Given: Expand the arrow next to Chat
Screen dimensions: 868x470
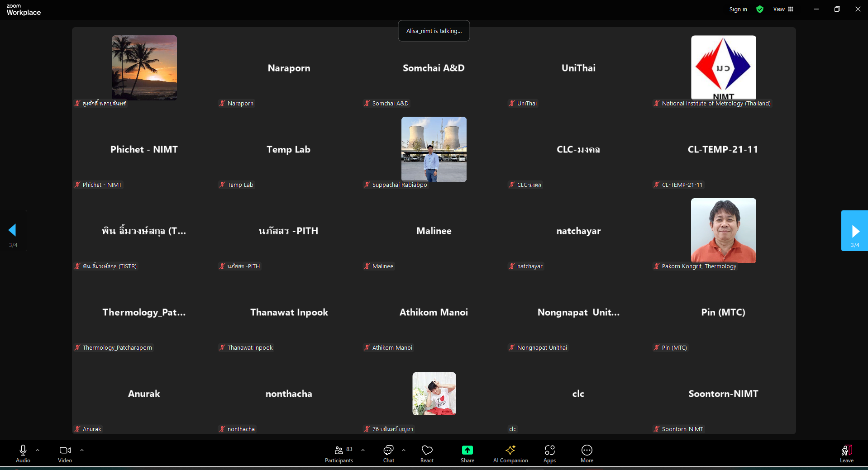Looking at the screenshot, I should [x=404, y=450].
